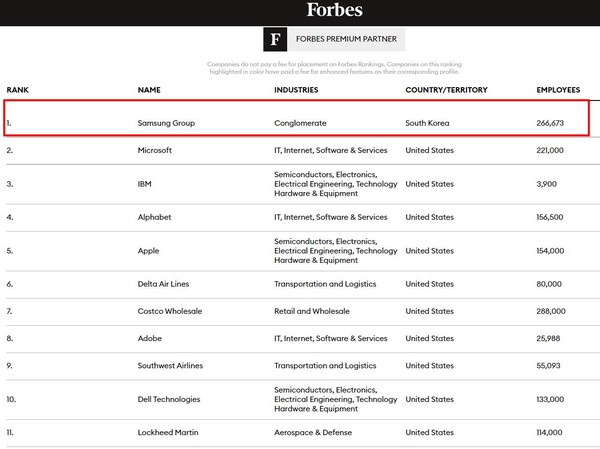The height and width of the screenshot is (449, 600).
Task: Click Adobe's IT, Internet, Software cell
Action: click(x=331, y=338)
